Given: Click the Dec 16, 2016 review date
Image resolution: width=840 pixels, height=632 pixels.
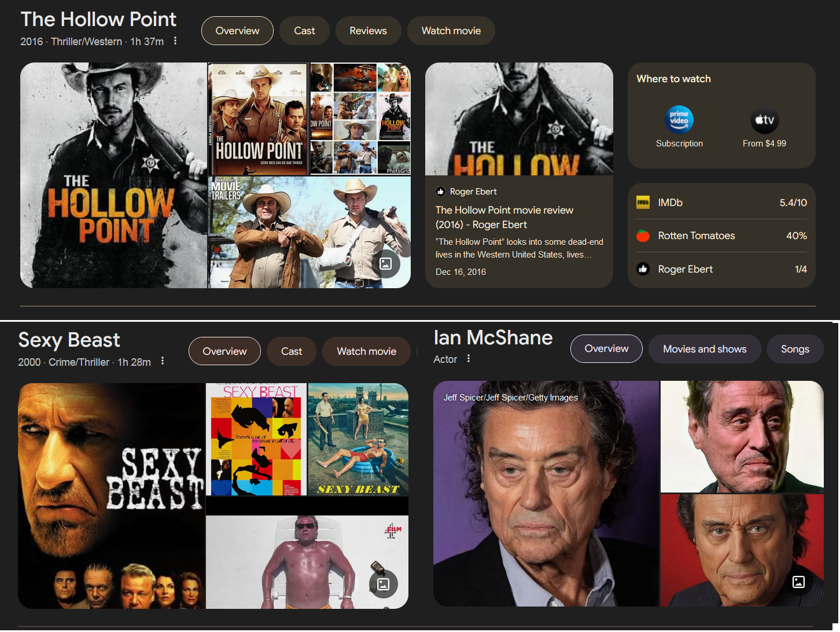Looking at the screenshot, I should coord(460,272).
